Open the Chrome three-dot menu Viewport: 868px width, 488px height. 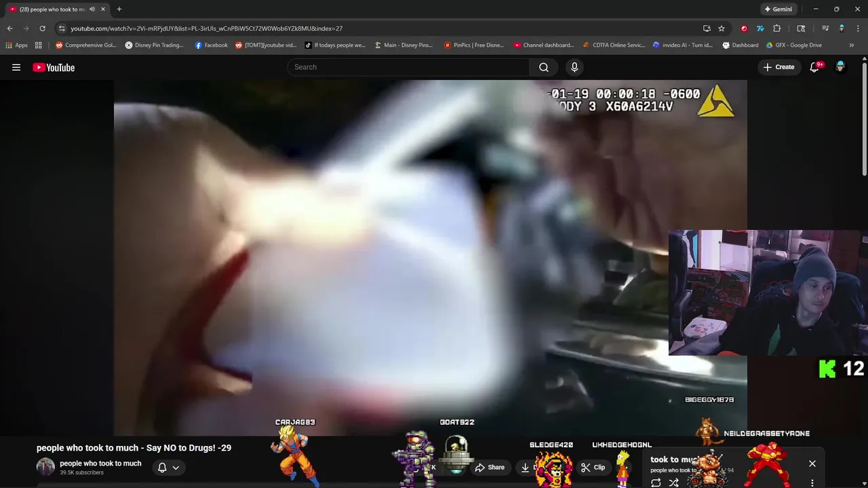point(858,28)
